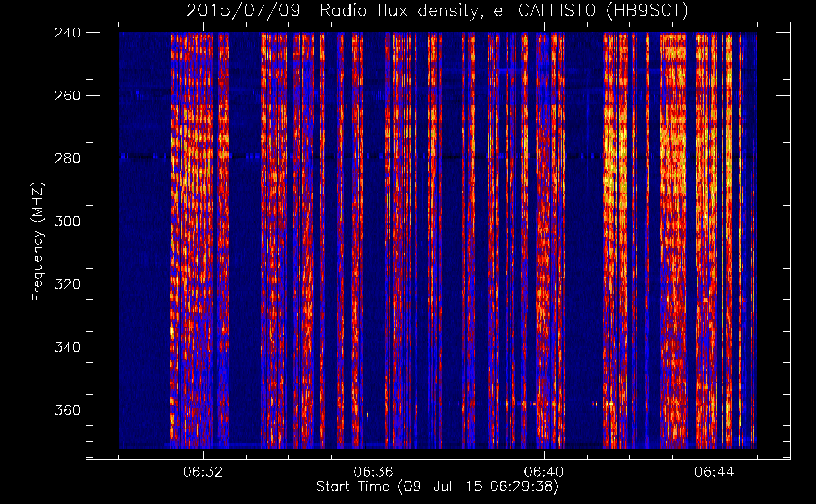The image size is (816, 504).
Task: Click the 280 frequency axis label
Action: (68, 159)
